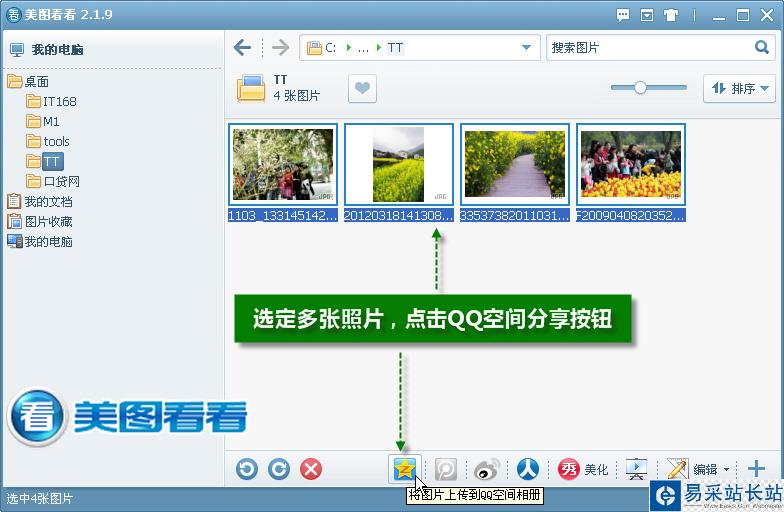
Task: Open skin changer shirt icon
Action: point(670,16)
